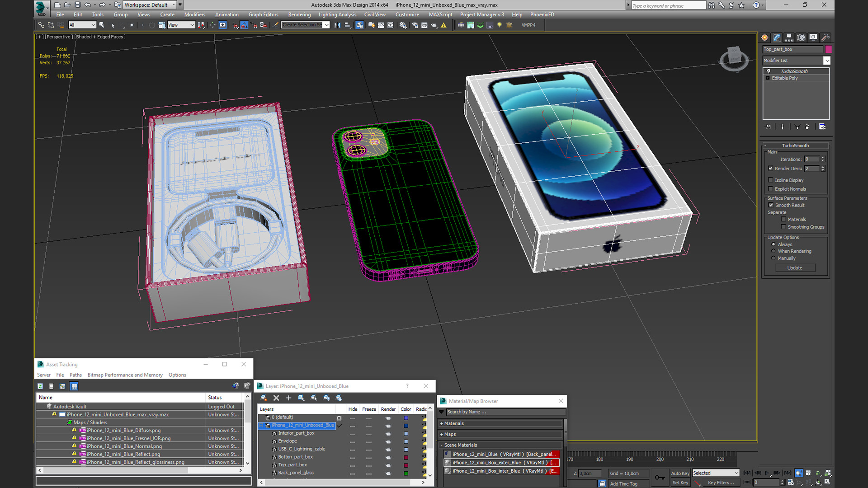Click color swatch for Back_panel_glass layer
The width and height of the screenshot is (868, 488).
(x=406, y=473)
